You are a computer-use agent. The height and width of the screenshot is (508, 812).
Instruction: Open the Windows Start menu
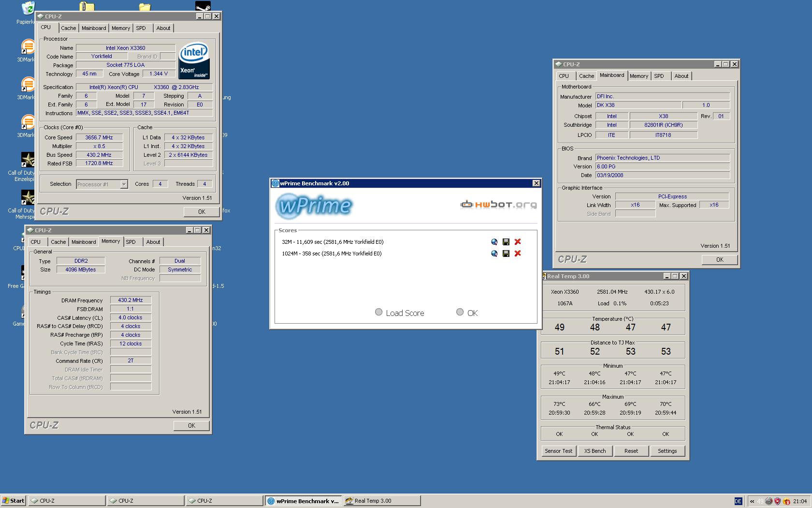tap(13, 501)
